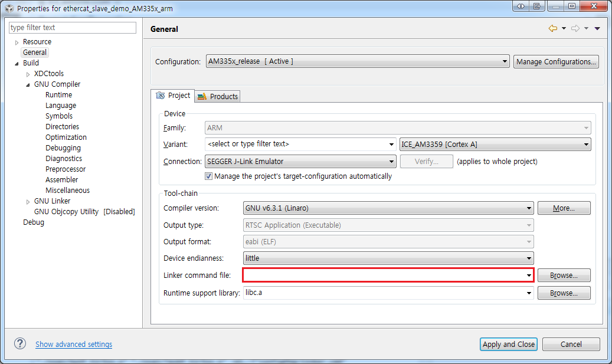Viewport: 612px width, 364px height.
Task: Open the Variant filter dropdown
Action: pos(391,145)
